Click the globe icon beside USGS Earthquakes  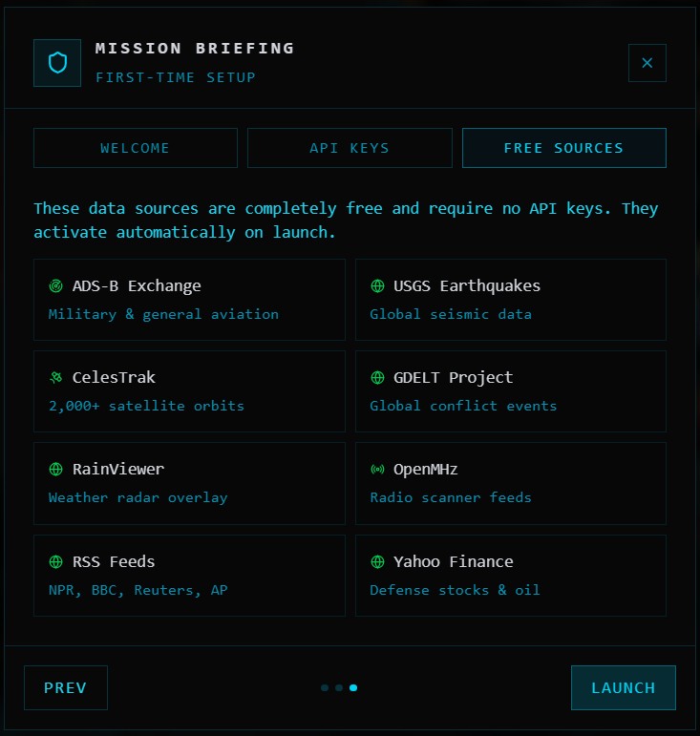point(377,286)
